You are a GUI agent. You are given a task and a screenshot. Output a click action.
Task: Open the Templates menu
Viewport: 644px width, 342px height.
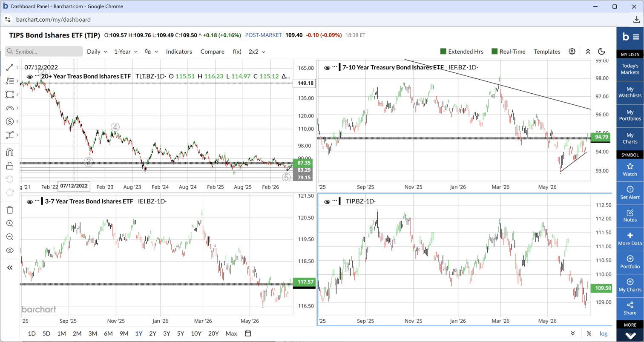547,52
